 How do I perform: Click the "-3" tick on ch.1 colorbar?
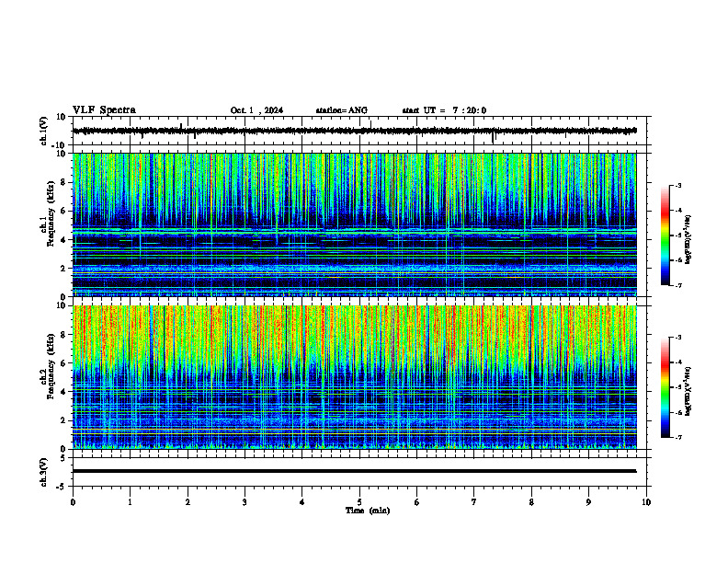(x=677, y=185)
